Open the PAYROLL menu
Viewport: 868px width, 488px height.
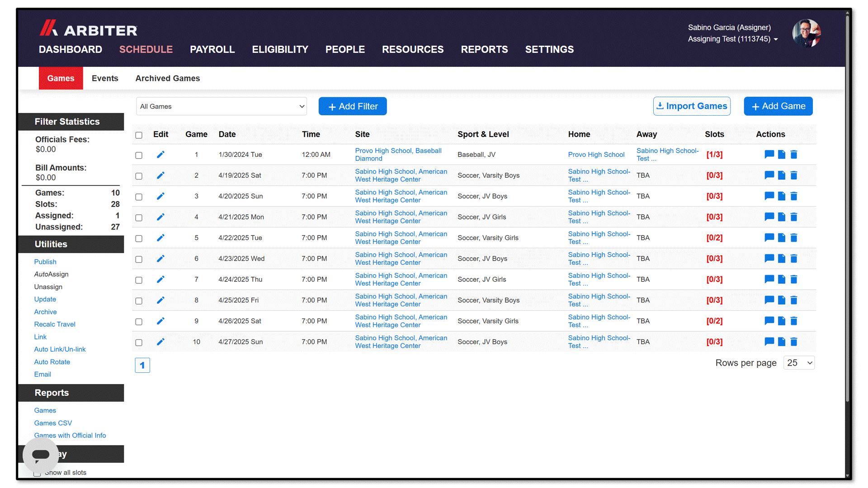click(x=212, y=49)
